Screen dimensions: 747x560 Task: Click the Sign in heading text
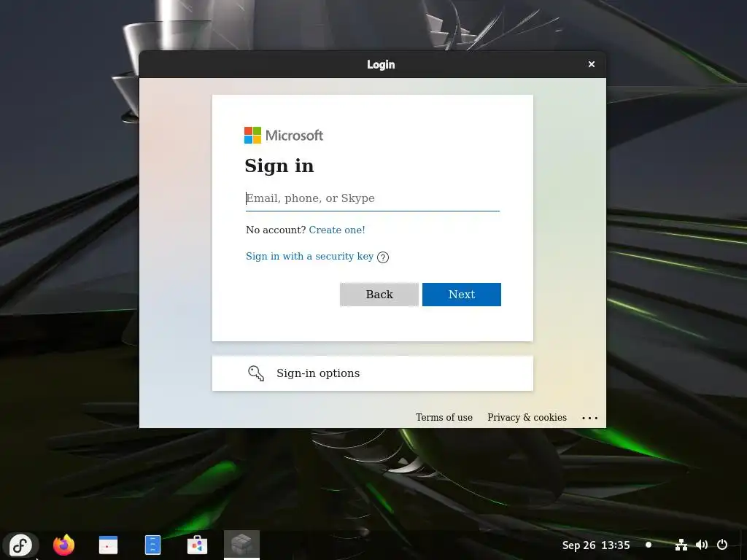tap(279, 166)
